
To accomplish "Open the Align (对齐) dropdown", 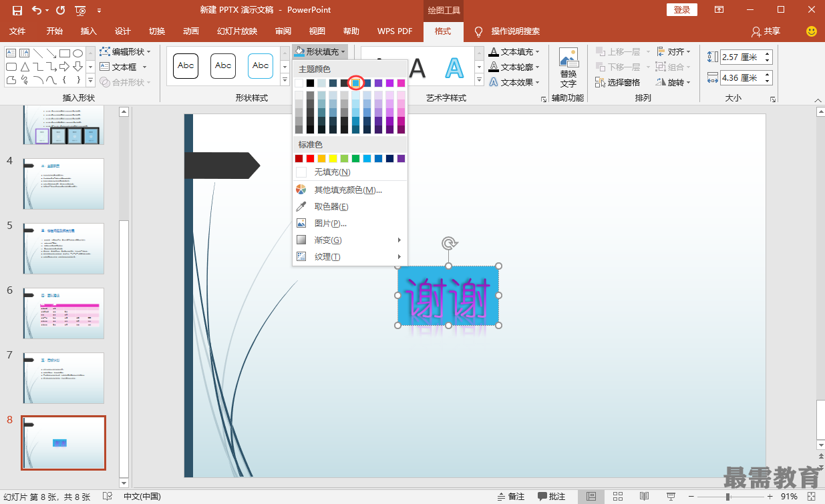I will (x=673, y=51).
